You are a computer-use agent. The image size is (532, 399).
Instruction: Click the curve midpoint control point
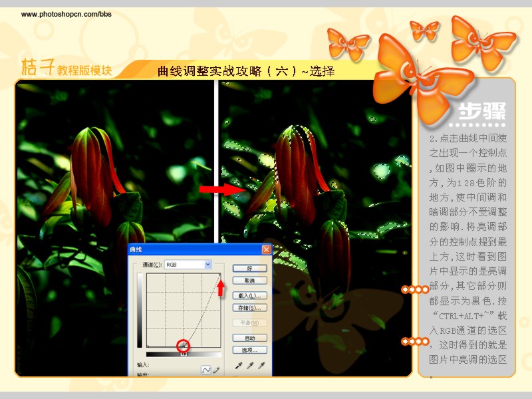pyautogui.click(x=184, y=345)
